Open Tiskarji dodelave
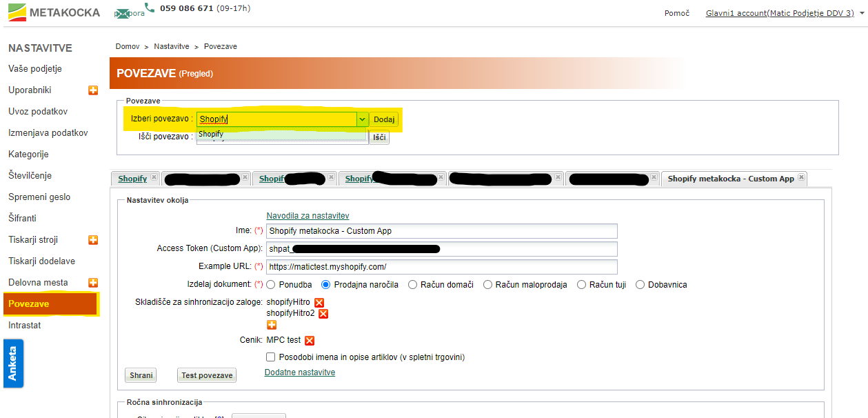This screenshot has height=418, width=868. coord(41,261)
